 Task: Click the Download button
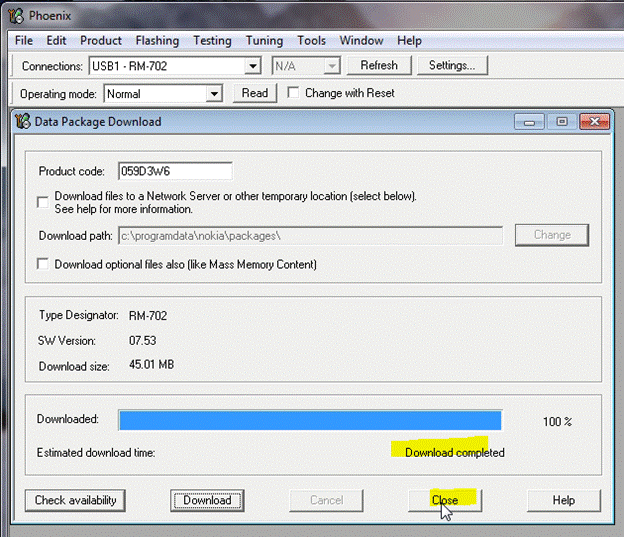pyautogui.click(x=207, y=500)
